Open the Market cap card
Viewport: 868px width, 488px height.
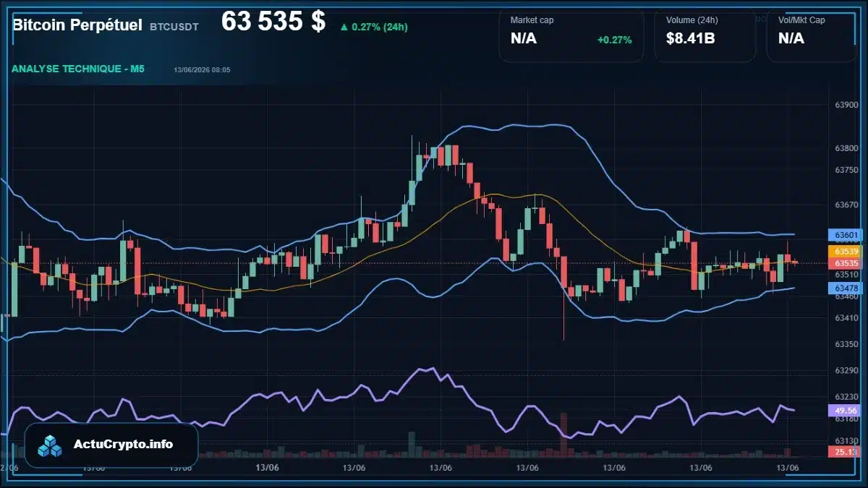571,36
